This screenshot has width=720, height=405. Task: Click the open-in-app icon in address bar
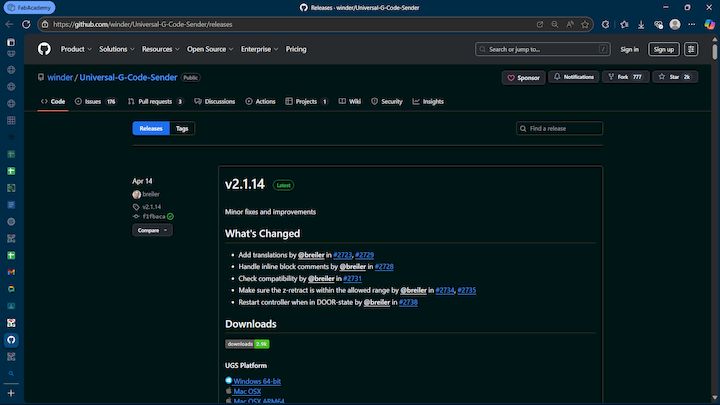coord(540,24)
